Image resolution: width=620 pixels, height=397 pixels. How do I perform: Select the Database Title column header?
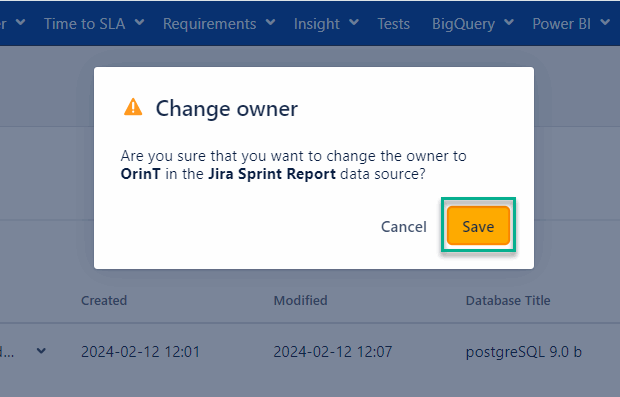pyautogui.click(x=508, y=301)
